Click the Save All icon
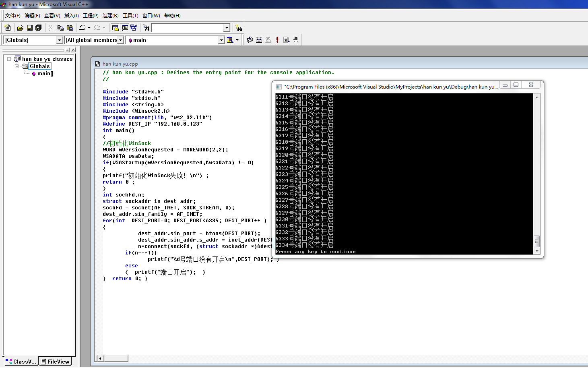The width and height of the screenshot is (588, 368). [39, 28]
